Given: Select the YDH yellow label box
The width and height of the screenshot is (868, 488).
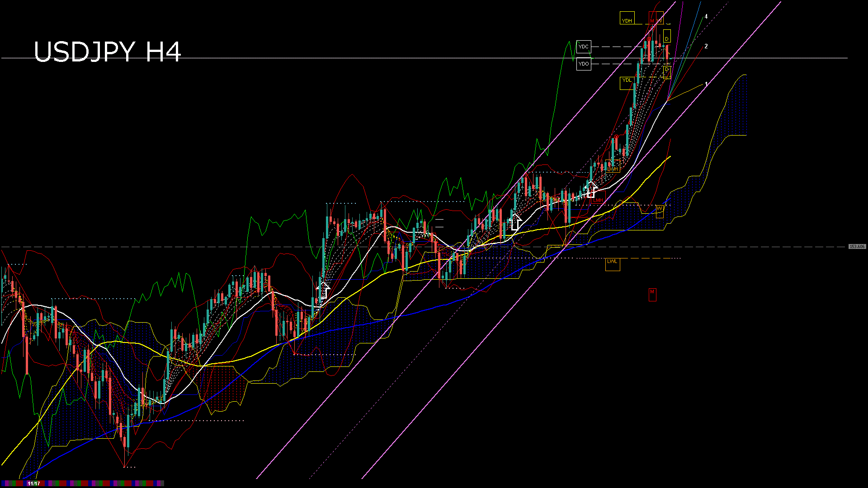Looking at the screenshot, I should [627, 19].
